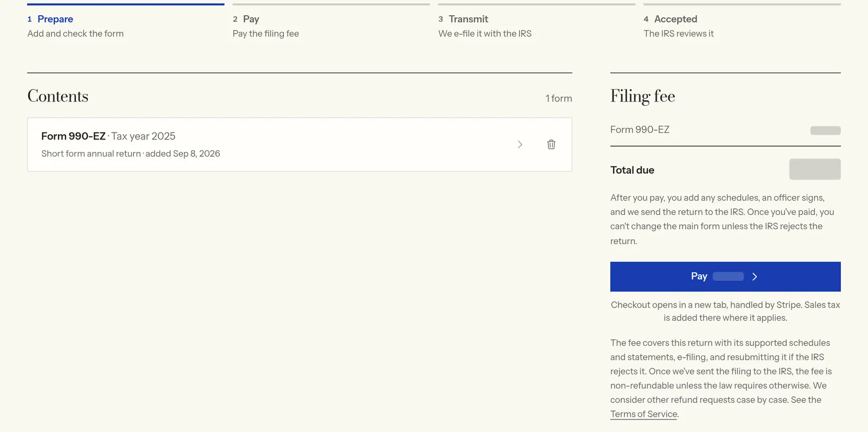Click the Form 990-EZ fee line
The image size is (868, 432).
coord(725,130)
